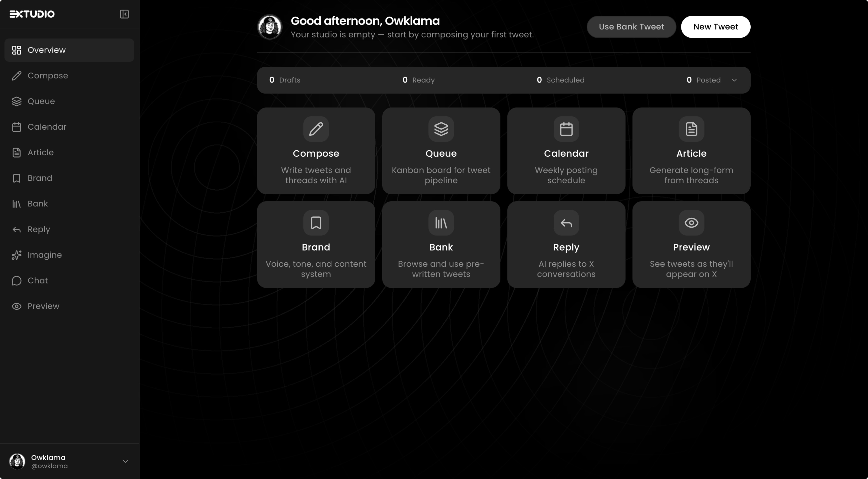This screenshot has width=868, height=479.
Task: Open the Owklama account switcher chevron
Action: [125, 462]
